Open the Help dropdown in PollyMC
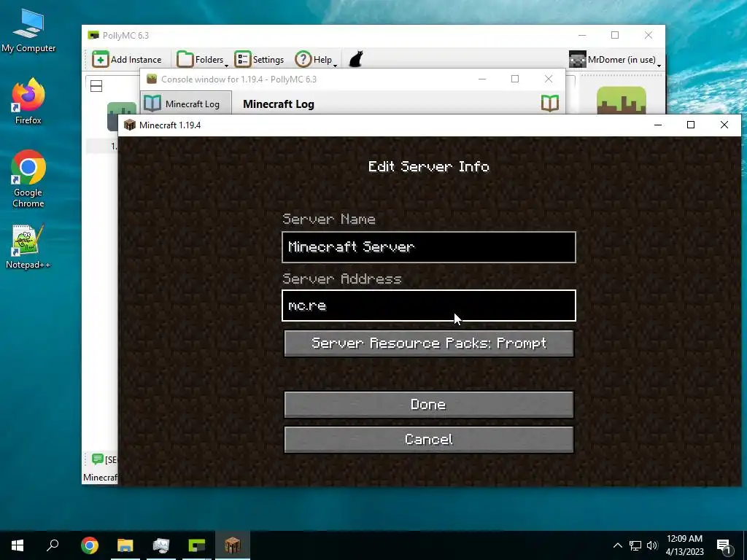 pyautogui.click(x=316, y=60)
